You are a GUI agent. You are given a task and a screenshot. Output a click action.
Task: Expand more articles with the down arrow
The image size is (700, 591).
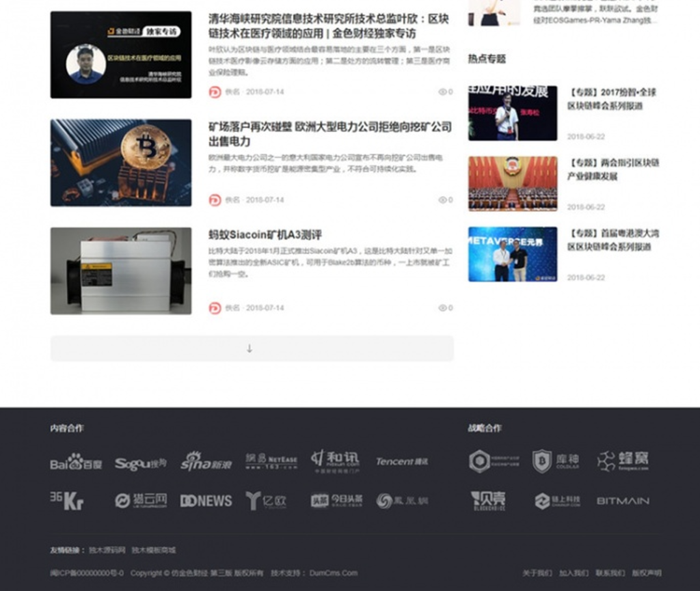tap(249, 348)
